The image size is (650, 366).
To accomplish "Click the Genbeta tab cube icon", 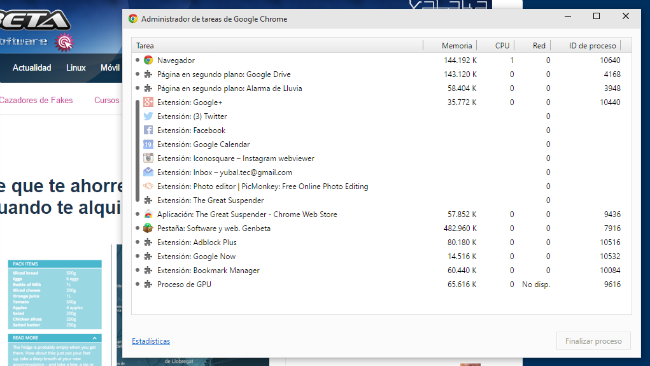I will click(148, 228).
